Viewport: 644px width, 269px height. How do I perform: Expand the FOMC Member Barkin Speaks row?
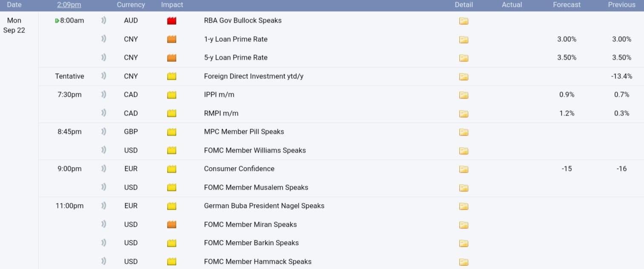point(251,243)
